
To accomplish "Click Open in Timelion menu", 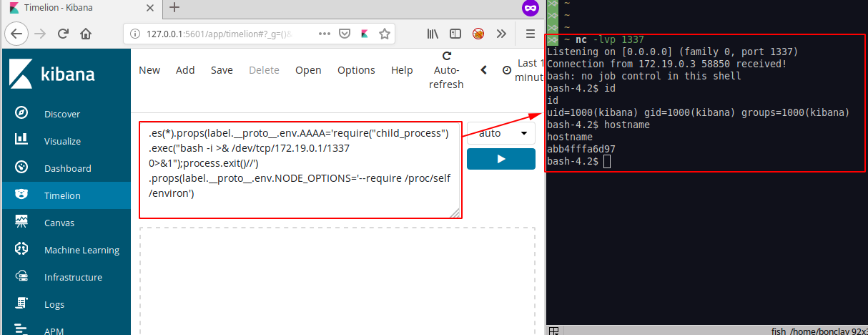I will point(308,70).
